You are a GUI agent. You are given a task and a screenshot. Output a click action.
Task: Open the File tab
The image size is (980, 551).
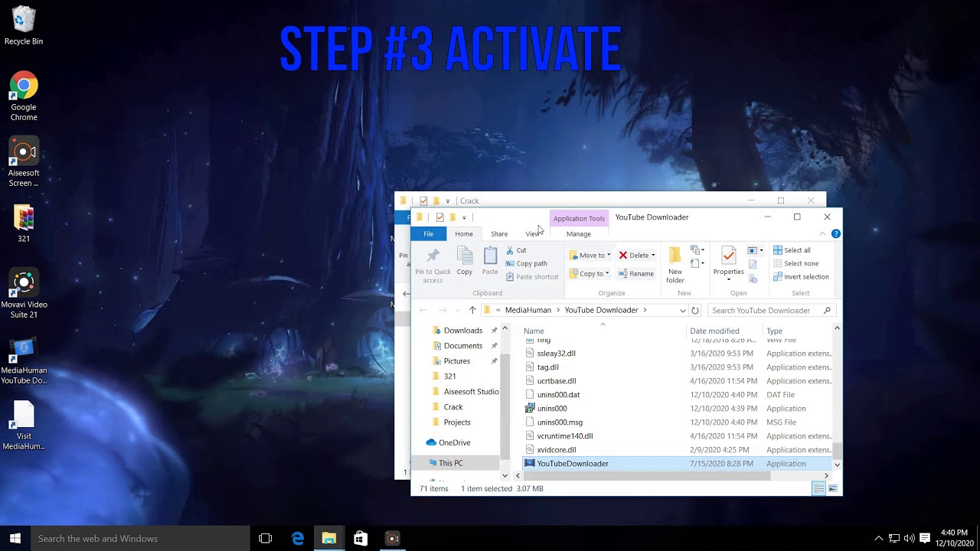coord(429,234)
